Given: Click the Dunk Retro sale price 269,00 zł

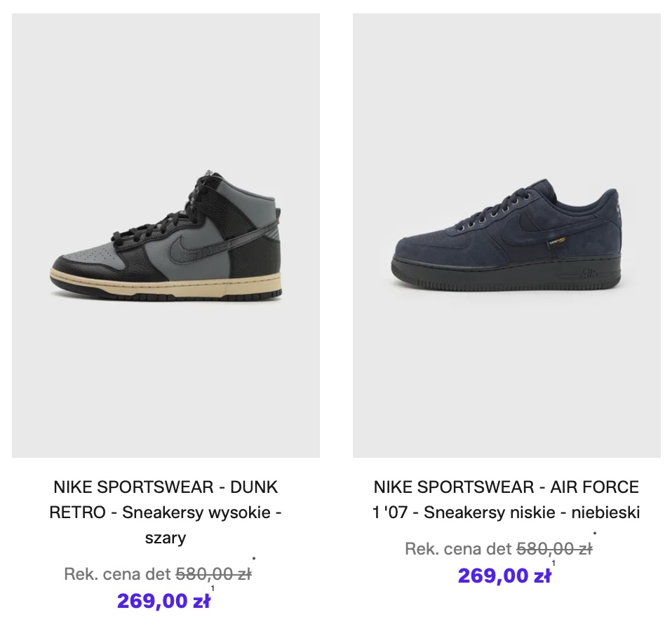Looking at the screenshot, I should [x=163, y=602].
